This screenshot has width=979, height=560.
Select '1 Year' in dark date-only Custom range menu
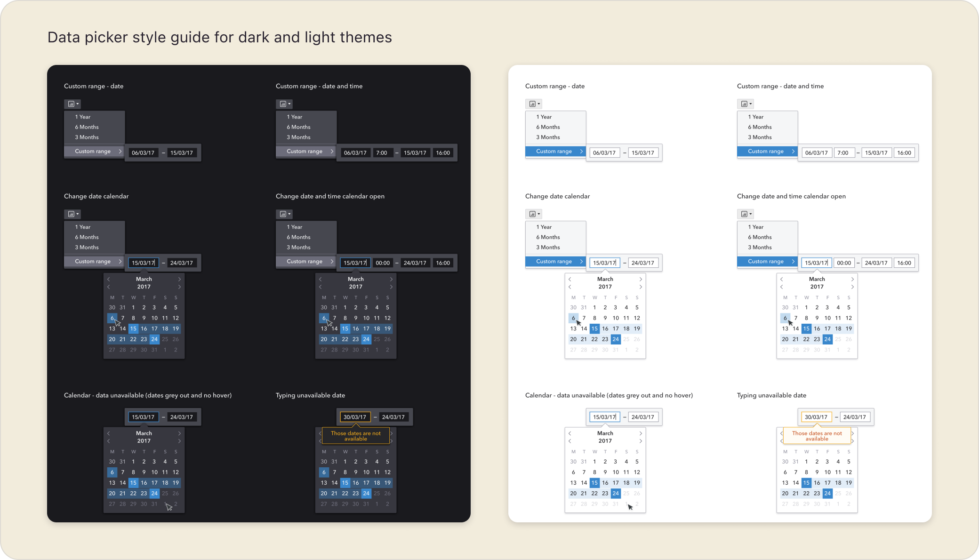pos(95,117)
